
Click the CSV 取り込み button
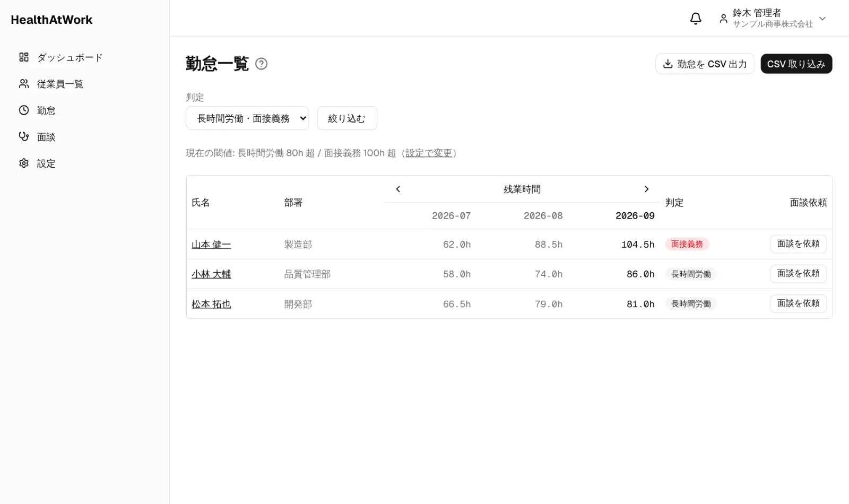tap(796, 64)
